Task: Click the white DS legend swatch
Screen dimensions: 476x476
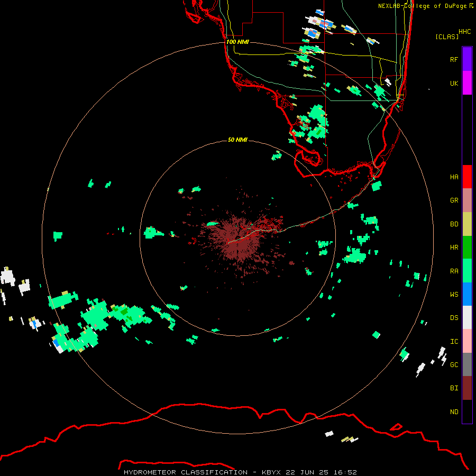Action: pyautogui.click(x=467, y=317)
